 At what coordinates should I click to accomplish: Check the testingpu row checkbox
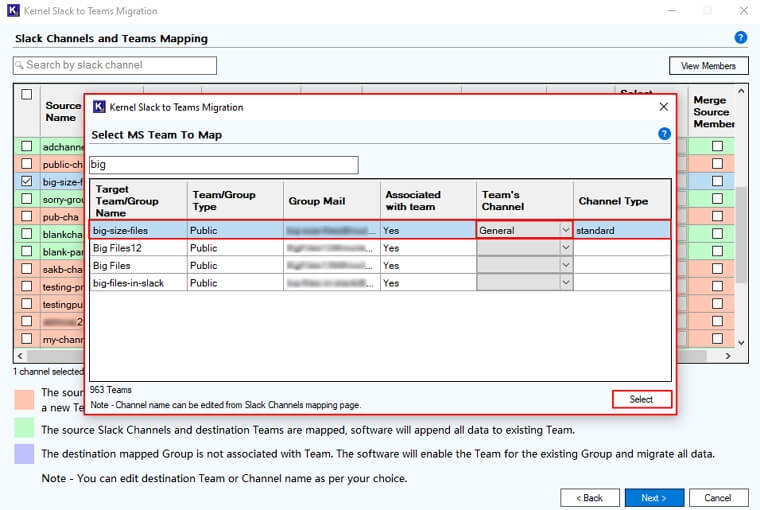[27, 303]
